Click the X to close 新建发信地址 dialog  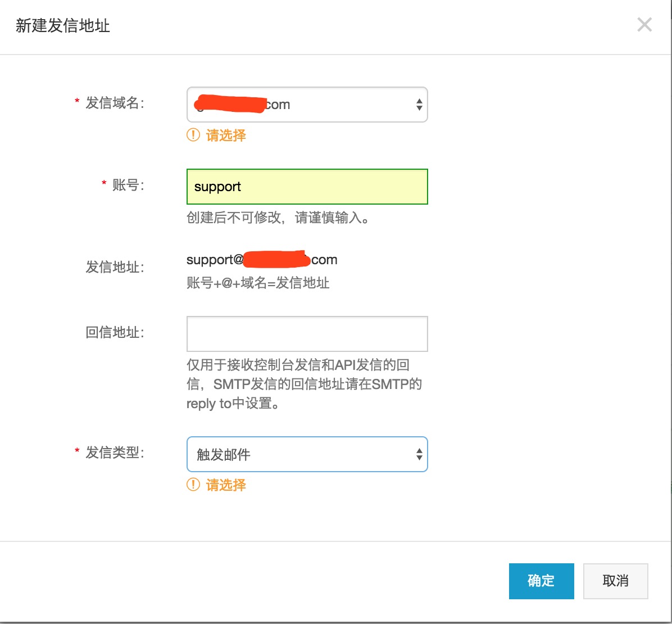pos(644,25)
